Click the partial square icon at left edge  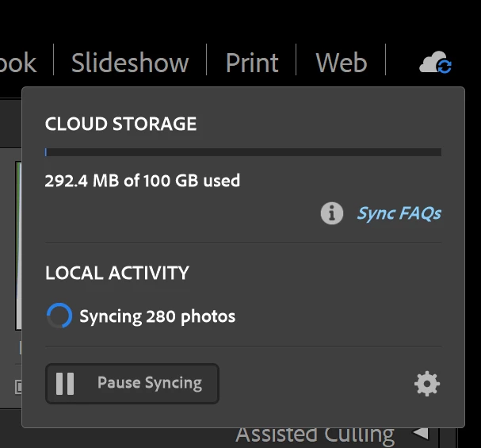(x=18, y=387)
